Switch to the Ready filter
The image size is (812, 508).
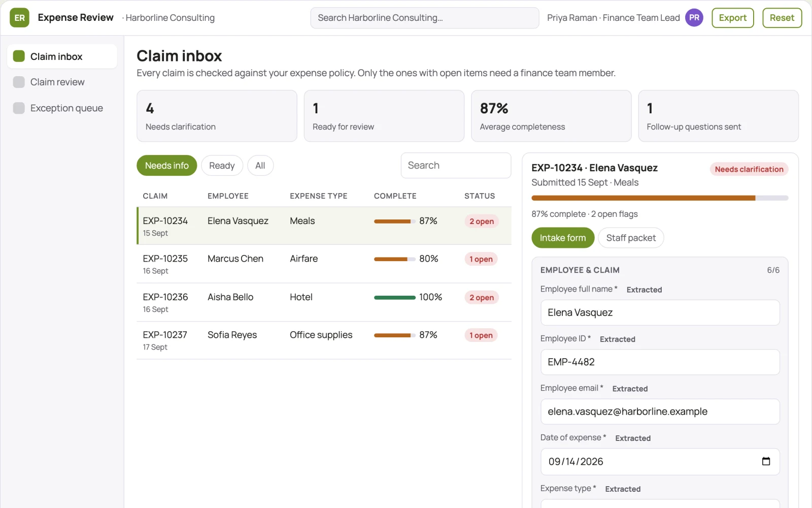coord(222,166)
